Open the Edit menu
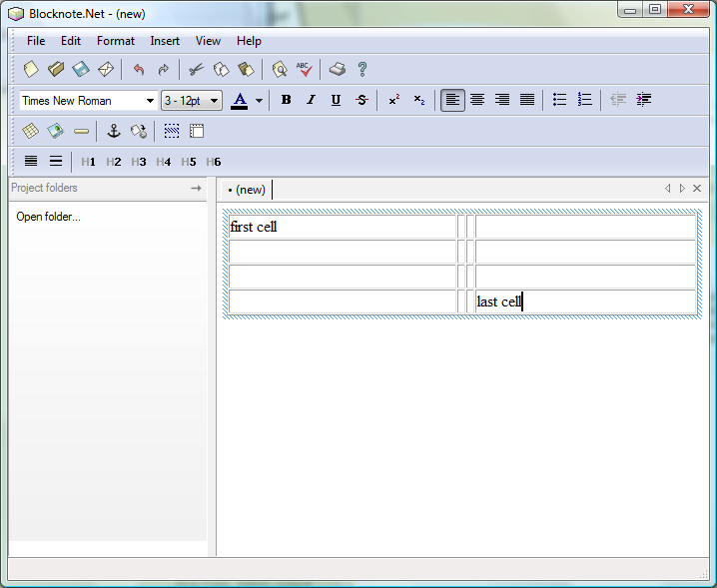The height and width of the screenshot is (588, 717). point(71,41)
